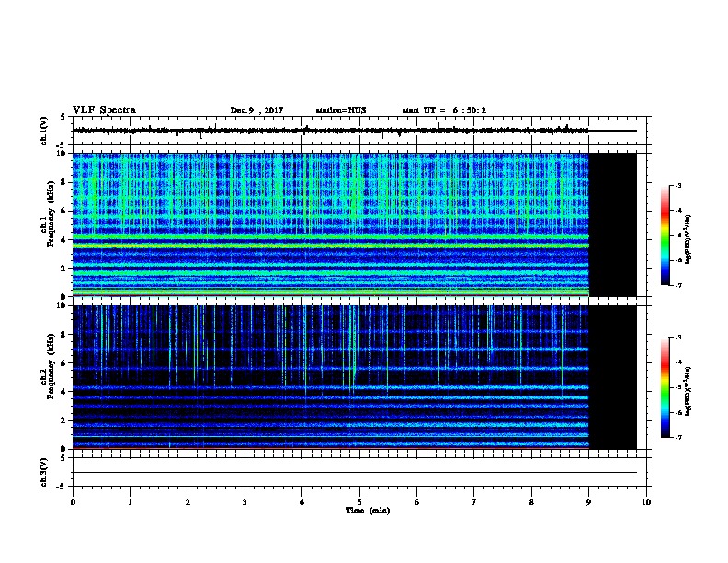Click inside the ch.1 spectrogram panel

pos(331,224)
